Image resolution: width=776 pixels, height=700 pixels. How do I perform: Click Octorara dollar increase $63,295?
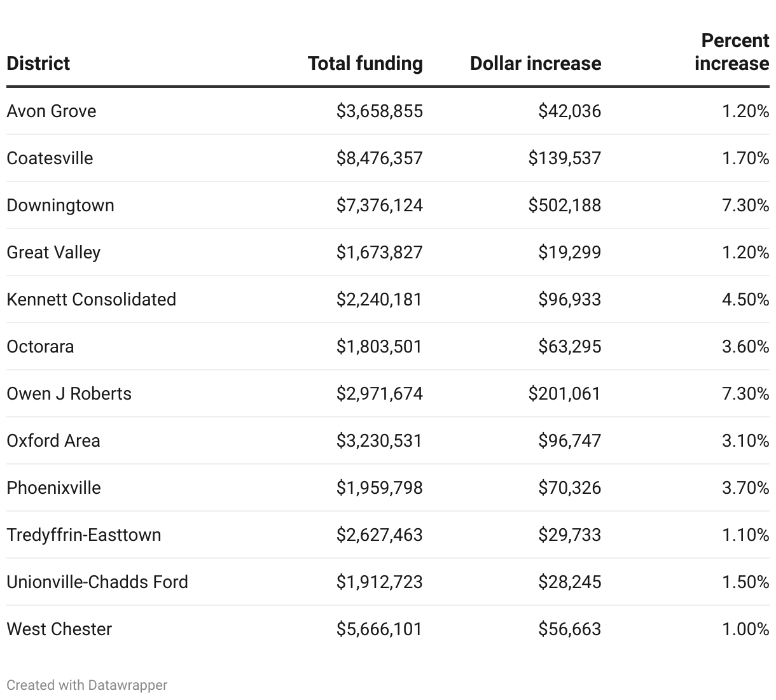pos(569,347)
